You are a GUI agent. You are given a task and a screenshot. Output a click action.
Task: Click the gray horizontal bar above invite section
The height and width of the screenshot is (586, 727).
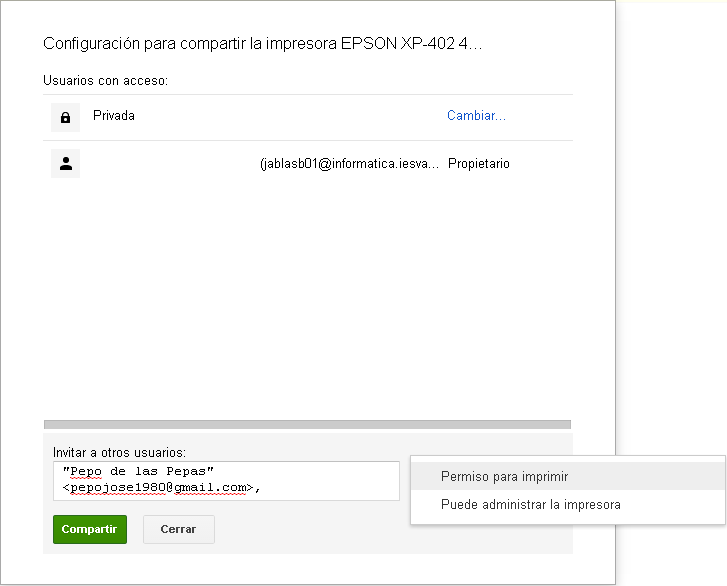(x=307, y=425)
